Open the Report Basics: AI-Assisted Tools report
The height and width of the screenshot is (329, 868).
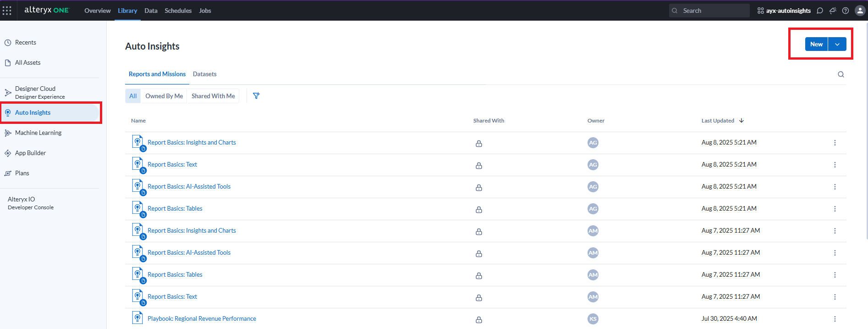coord(189,186)
